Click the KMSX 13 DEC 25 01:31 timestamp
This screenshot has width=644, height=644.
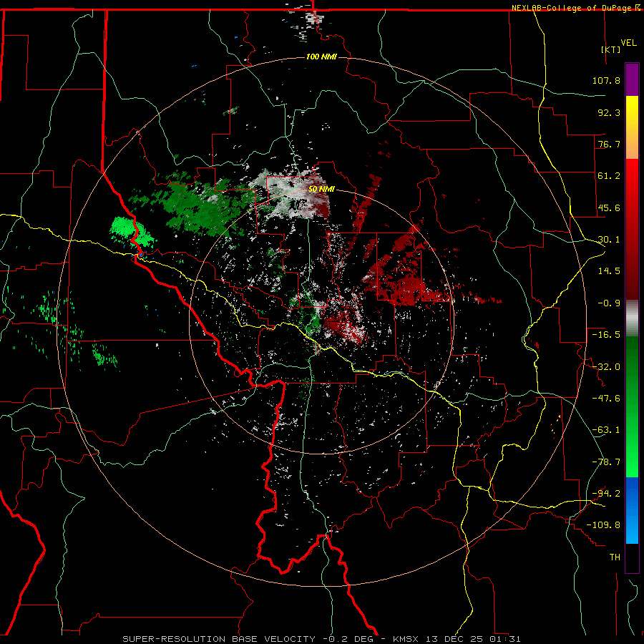click(457, 639)
